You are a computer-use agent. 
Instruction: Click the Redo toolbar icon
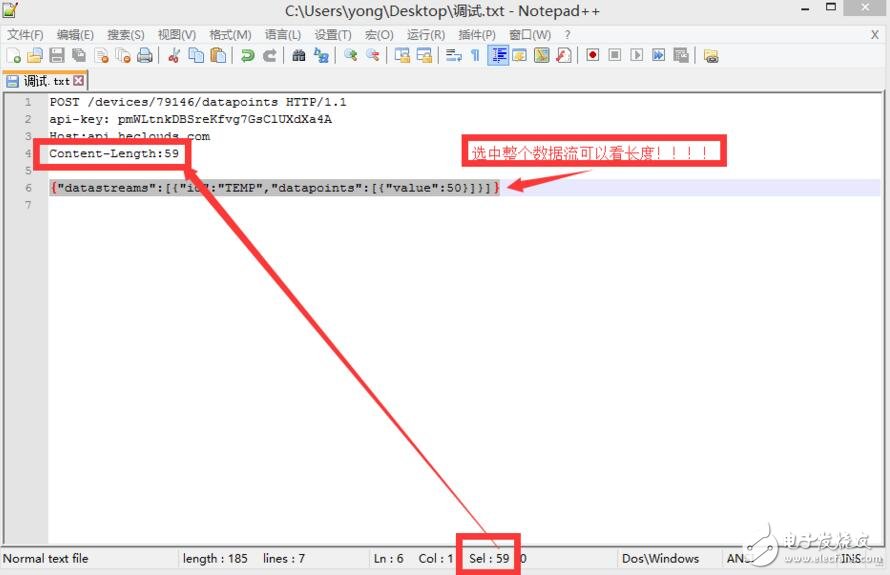coord(270,56)
